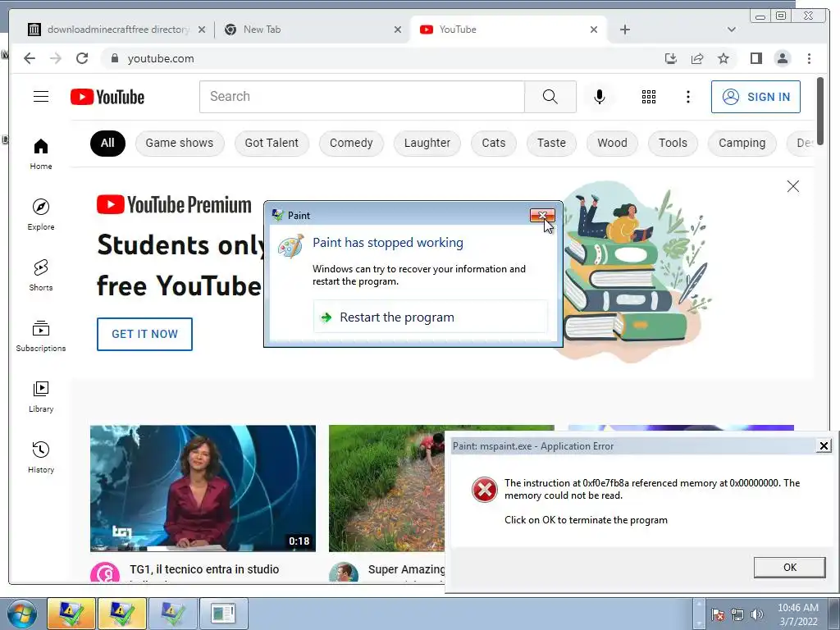Open the Chrome profile avatar
This screenshot has width=840, height=630.
(782, 58)
